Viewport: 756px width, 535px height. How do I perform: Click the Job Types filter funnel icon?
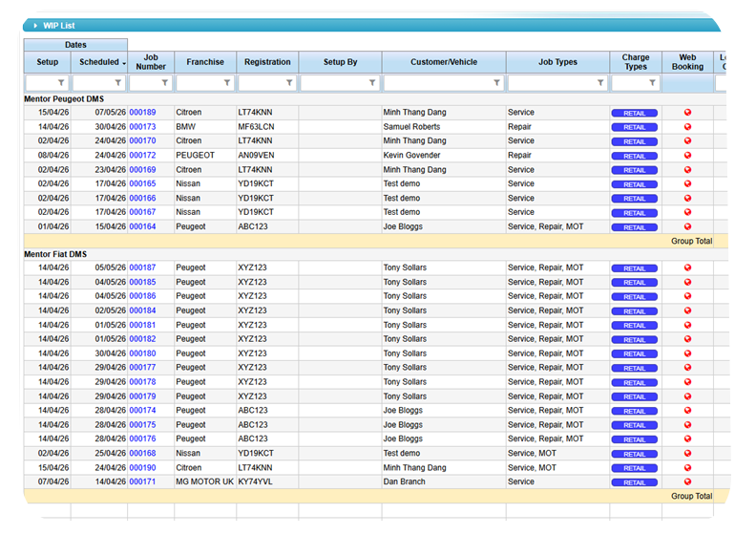click(x=599, y=84)
